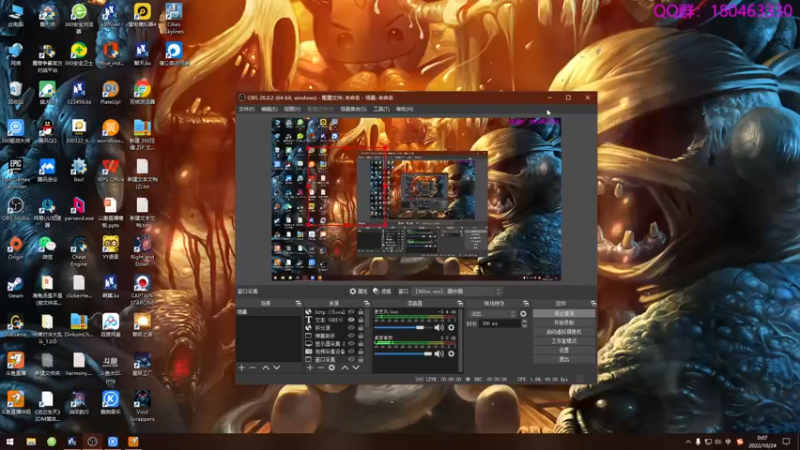Open the 淡出 transition type dropdown
This screenshot has width=800, height=450.
[x=493, y=314]
